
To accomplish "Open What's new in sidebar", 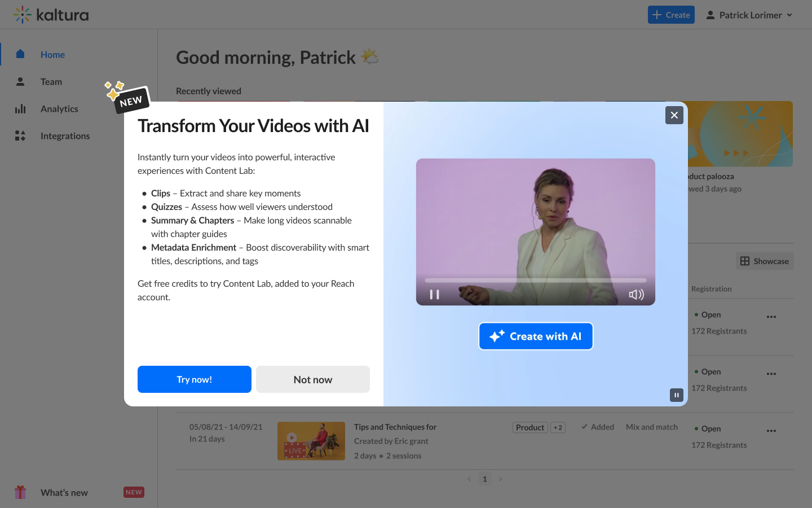I will (x=79, y=492).
